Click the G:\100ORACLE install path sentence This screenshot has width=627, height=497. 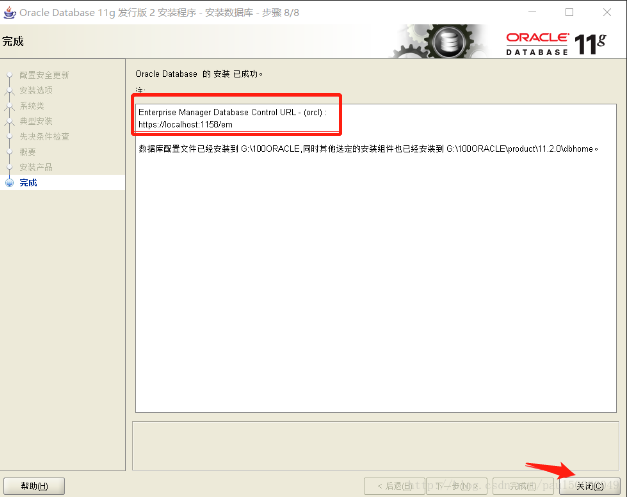tap(368, 149)
